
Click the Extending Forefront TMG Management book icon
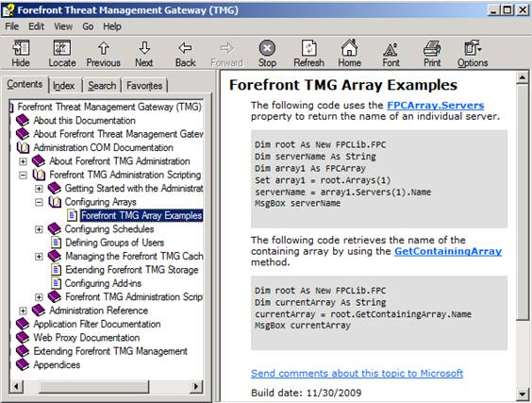23,351
